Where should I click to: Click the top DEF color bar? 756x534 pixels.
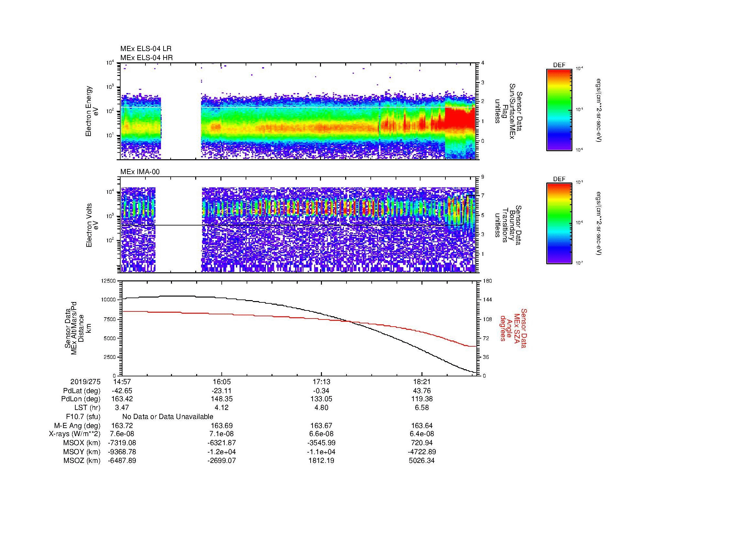[559, 110]
